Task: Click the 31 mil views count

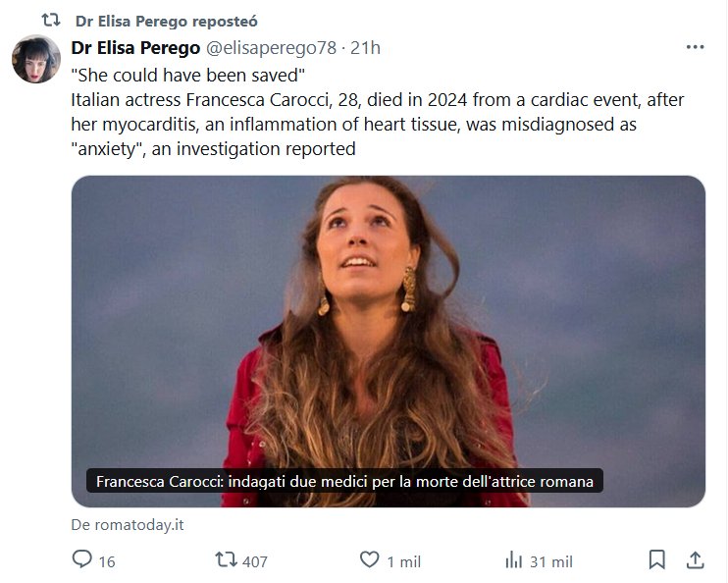Action: 550,561
